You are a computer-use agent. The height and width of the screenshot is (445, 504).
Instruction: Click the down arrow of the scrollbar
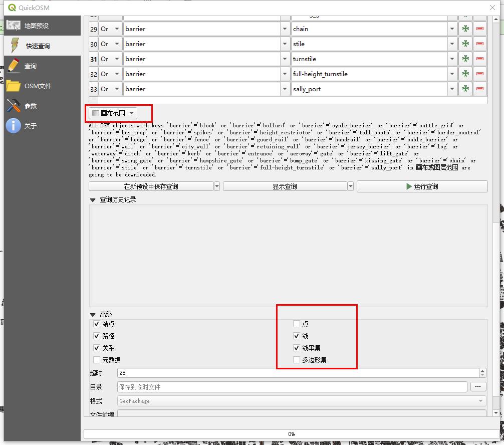click(496, 413)
